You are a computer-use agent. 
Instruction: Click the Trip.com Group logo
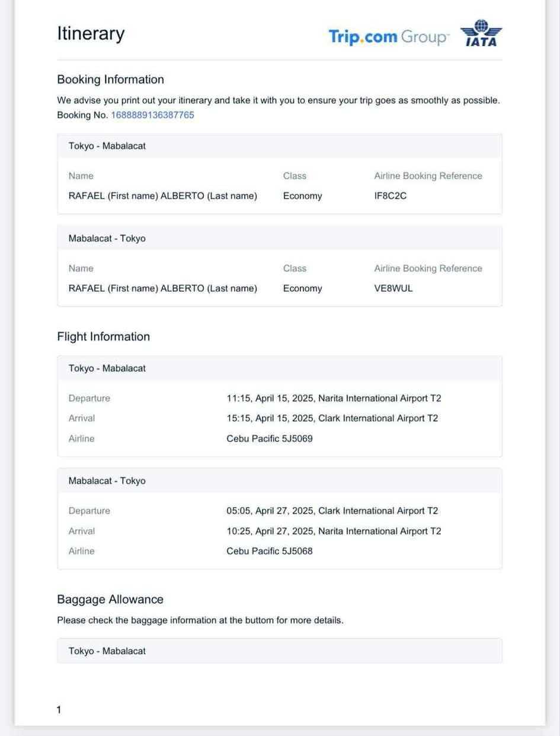point(389,37)
